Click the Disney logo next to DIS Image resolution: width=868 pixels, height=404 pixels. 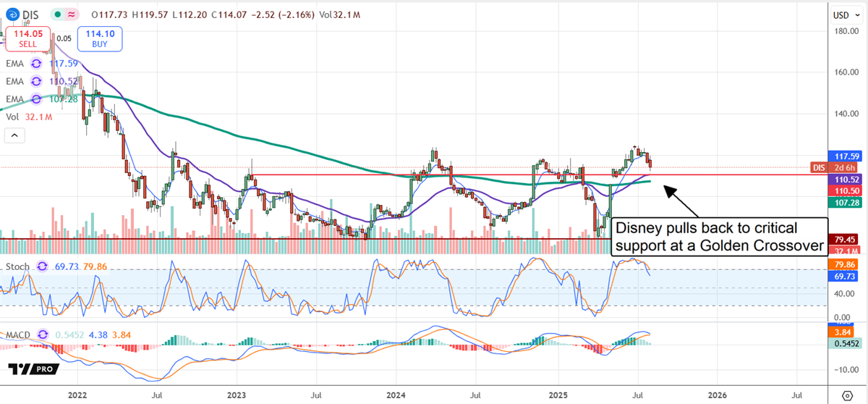12,14
